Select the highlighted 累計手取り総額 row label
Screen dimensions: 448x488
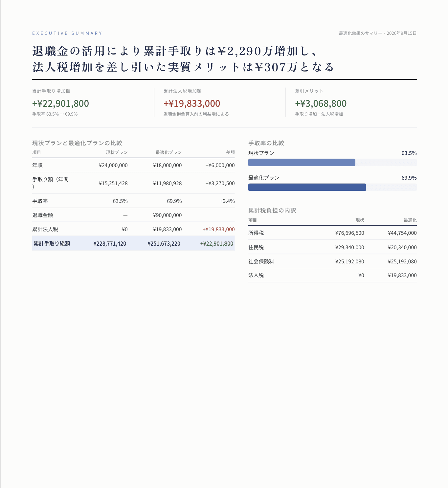52,243
